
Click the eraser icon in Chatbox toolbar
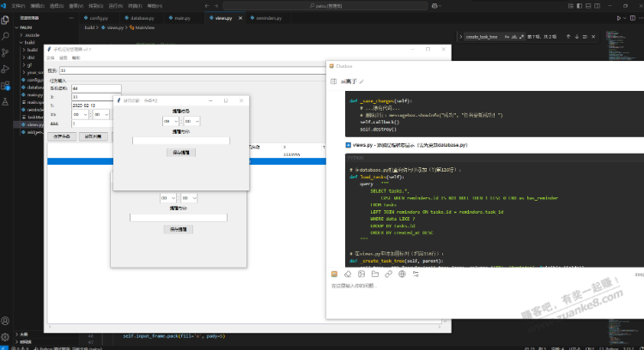[x=348, y=275]
